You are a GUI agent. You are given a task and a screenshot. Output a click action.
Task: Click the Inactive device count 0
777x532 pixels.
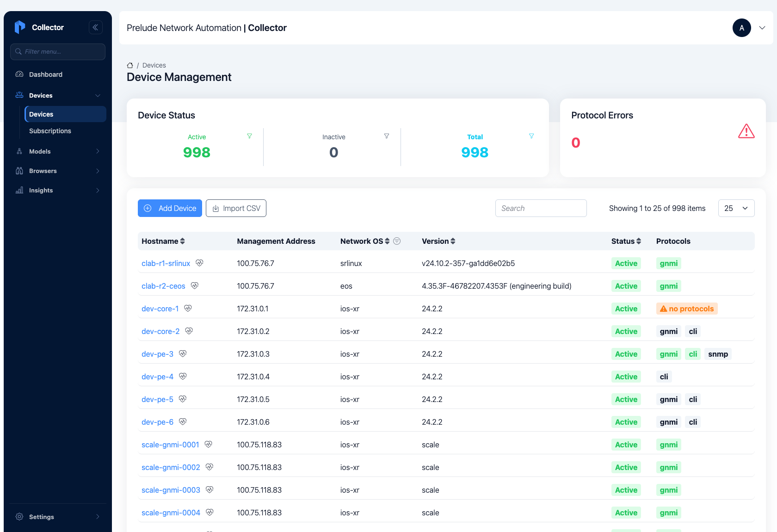pos(334,152)
